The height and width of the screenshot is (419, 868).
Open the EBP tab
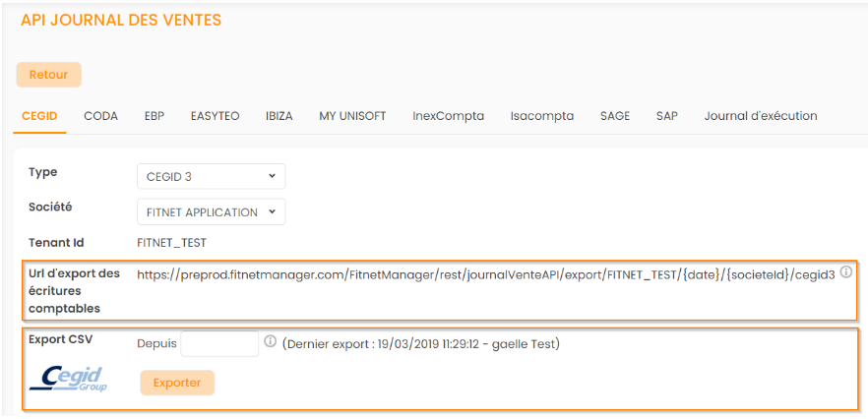click(155, 116)
